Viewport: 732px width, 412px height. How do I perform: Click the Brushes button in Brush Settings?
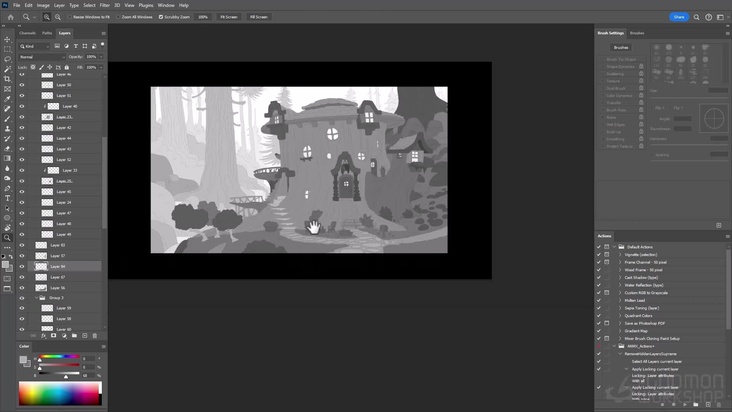pos(621,48)
